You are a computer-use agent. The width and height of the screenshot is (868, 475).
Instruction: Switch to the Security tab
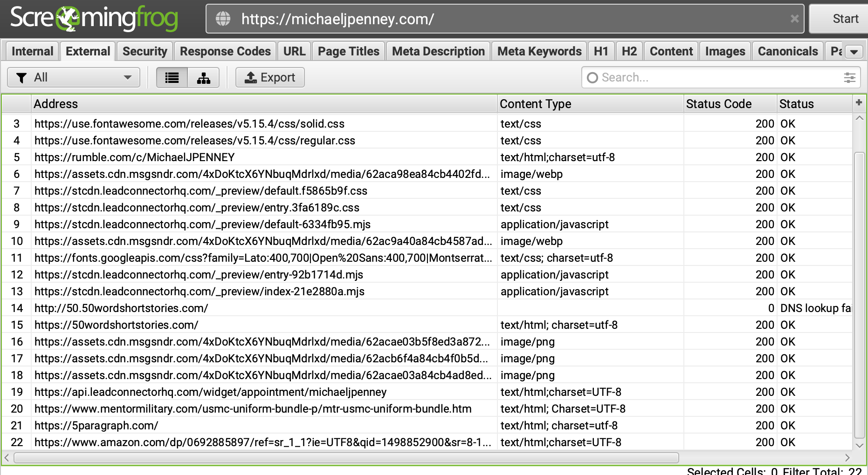click(x=145, y=51)
